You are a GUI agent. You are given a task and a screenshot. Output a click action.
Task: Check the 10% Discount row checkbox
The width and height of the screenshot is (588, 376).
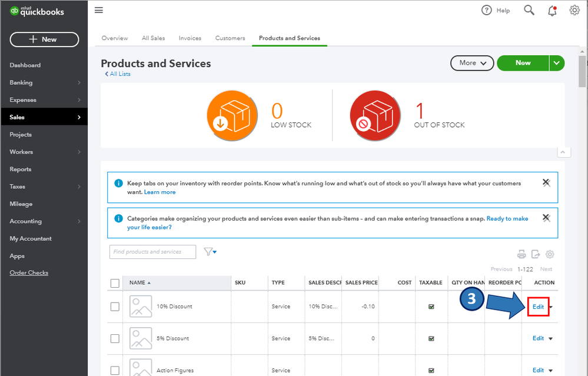pyautogui.click(x=115, y=307)
